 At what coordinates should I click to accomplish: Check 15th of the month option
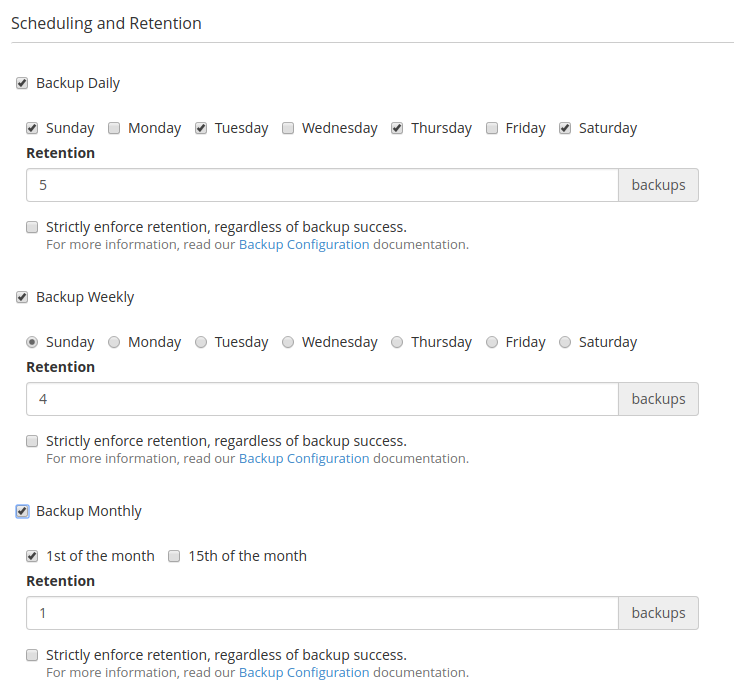(174, 556)
